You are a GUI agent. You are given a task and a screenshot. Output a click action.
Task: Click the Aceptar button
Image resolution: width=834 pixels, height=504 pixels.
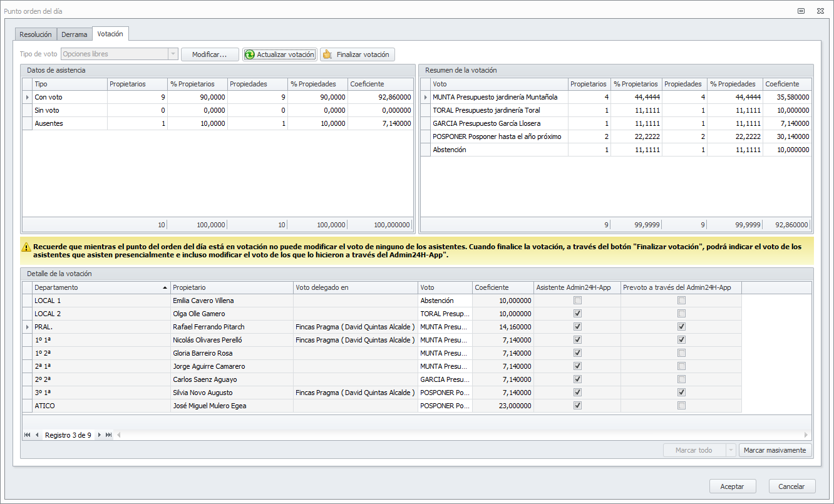coord(732,486)
